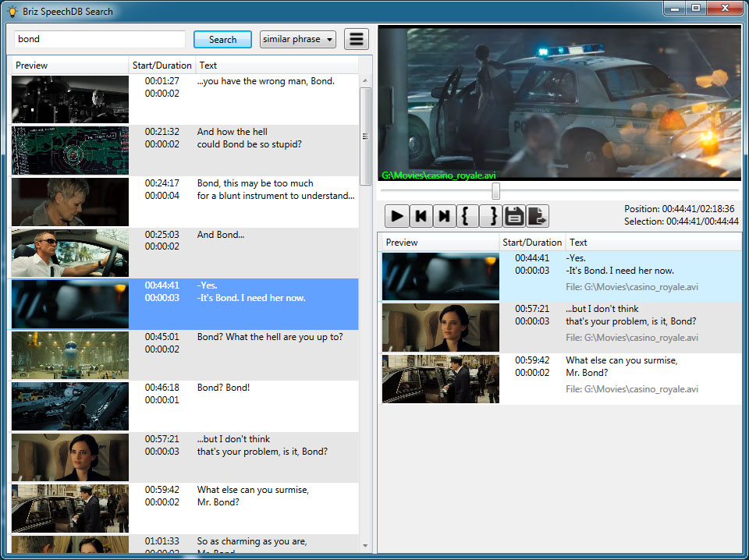Set selection start with the left brace icon
The width and height of the screenshot is (749, 560).
point(467,216)
